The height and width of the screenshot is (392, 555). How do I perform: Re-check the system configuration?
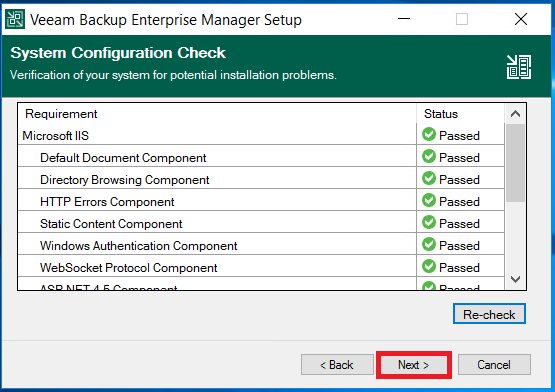click(x=489, y=314)
